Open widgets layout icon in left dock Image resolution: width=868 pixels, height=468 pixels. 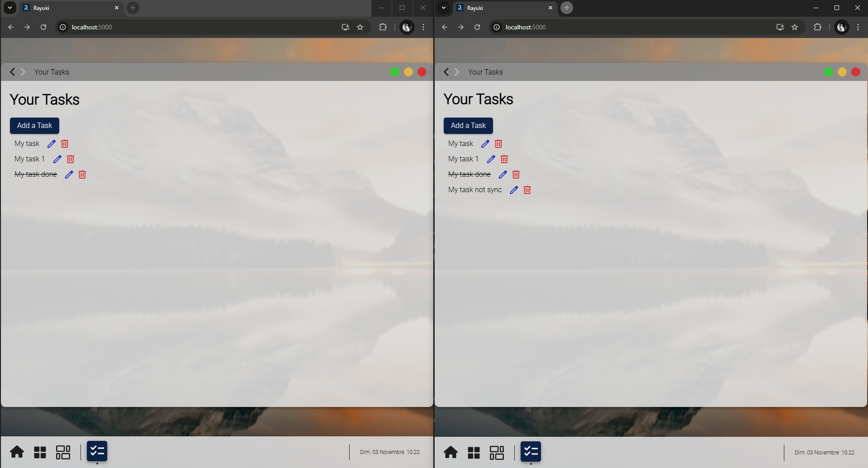pyautogui.click(x=63, y=452)
